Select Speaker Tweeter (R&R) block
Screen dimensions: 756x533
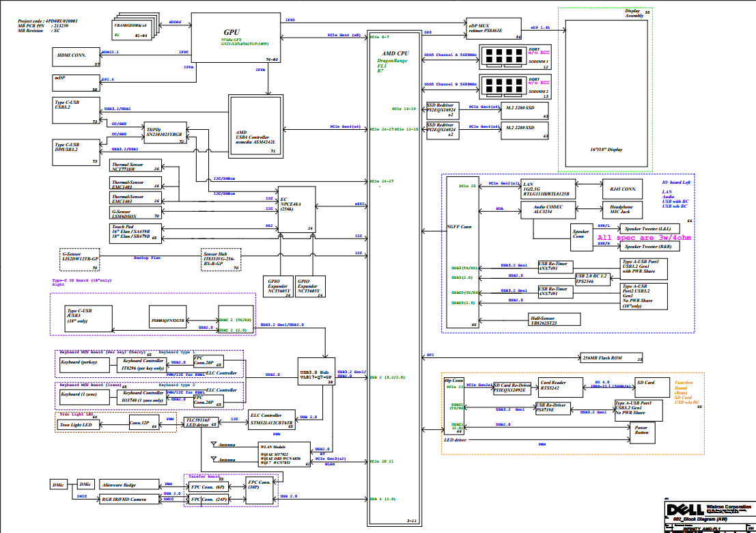[649, 246]
